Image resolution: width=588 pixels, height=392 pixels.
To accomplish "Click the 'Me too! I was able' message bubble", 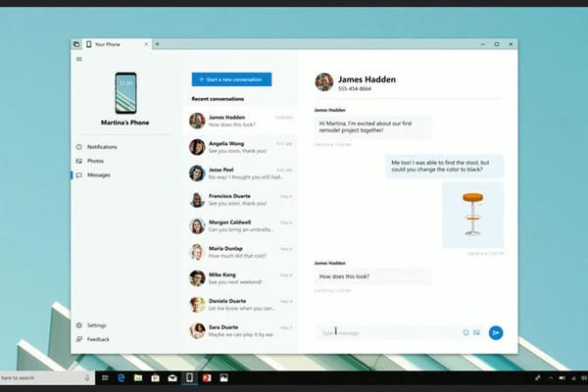I will pos(445,166).
